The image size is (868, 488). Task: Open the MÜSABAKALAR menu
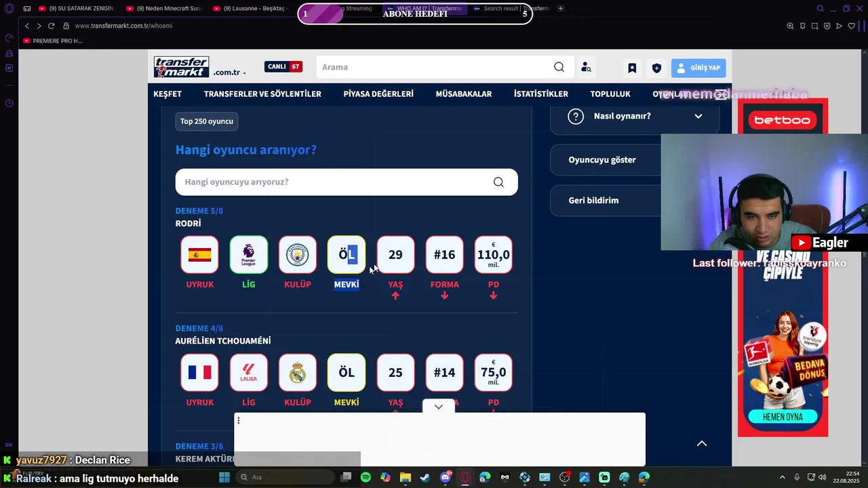pyautogui.click(x=464, y=94)
